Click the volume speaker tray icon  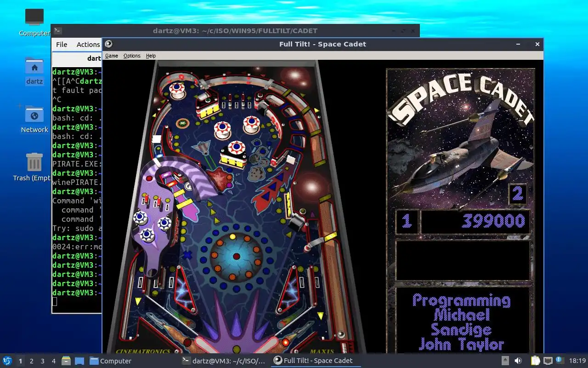(x=518, y=361)
